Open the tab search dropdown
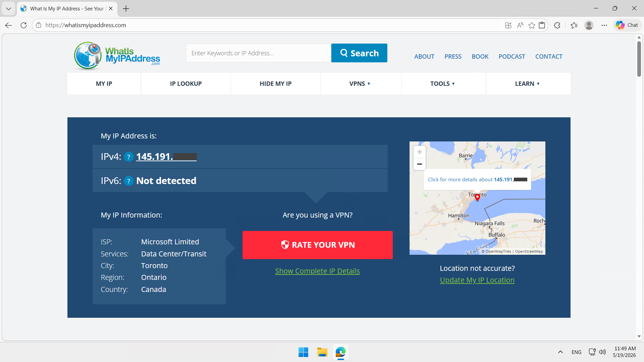Viewport: 644px width, 362px height. (8, 9)
